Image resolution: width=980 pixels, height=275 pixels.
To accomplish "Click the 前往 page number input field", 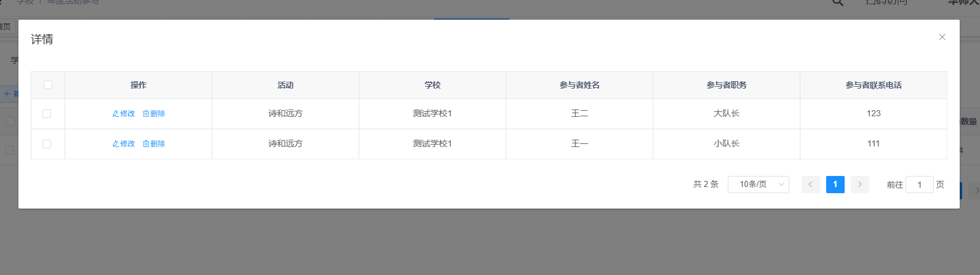I will pos(919,185).
